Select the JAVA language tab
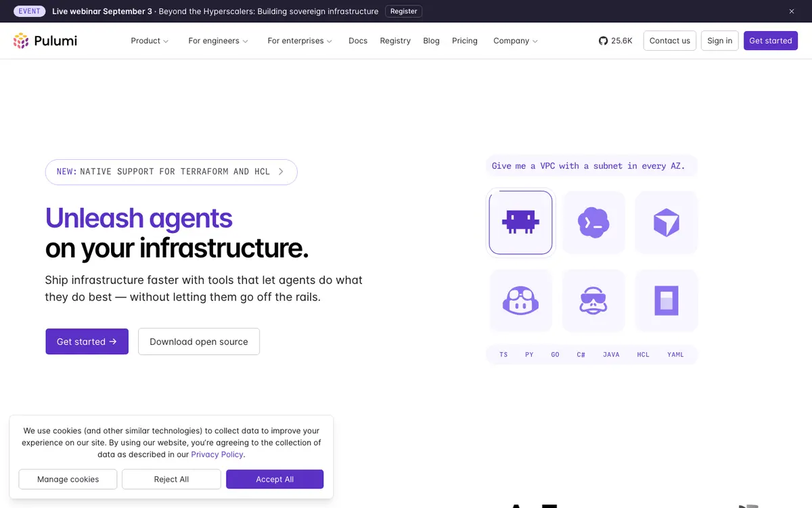Viewport: 812px width, 508px height. [611, 354]
